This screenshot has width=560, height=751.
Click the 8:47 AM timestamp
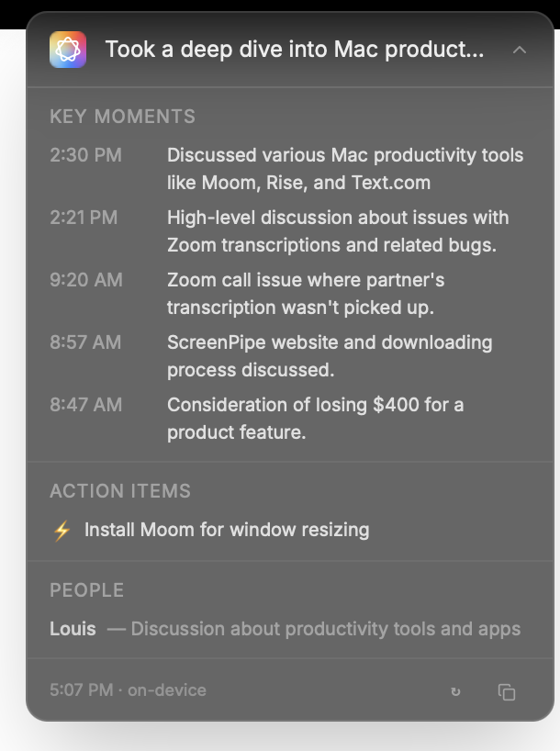point(85,405)
